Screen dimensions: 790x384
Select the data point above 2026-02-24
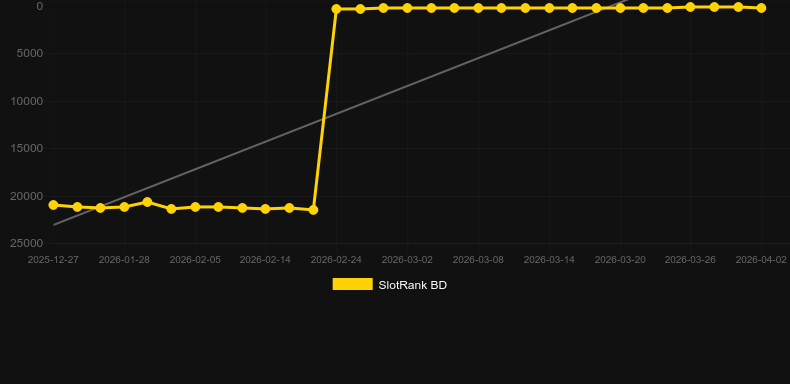[336, 9]
